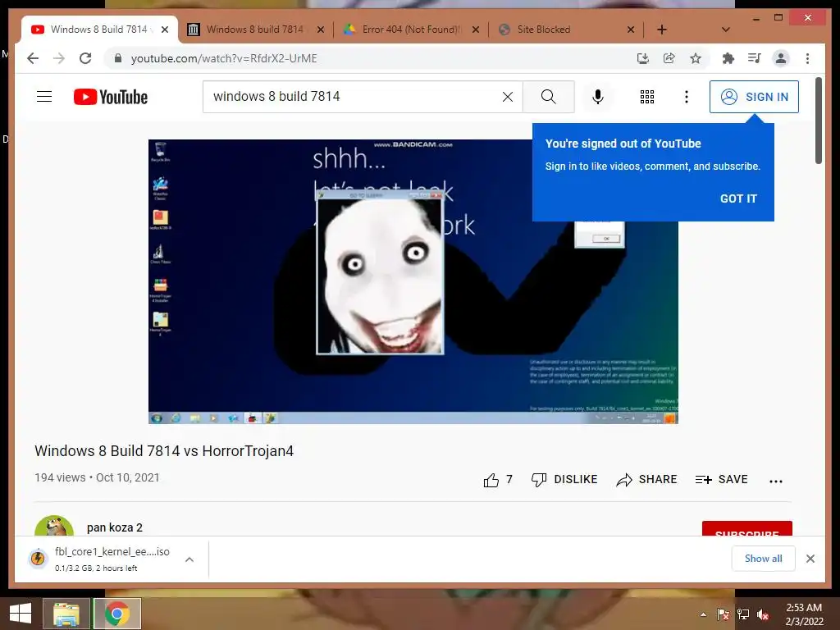Click the SIGN IN button
Image resolution: width=840 pixels, height=630 pixels.
tap(754, 97)
